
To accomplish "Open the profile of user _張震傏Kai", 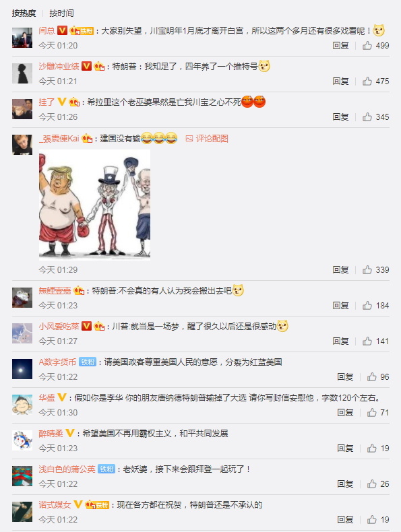I will coord(59,139).
